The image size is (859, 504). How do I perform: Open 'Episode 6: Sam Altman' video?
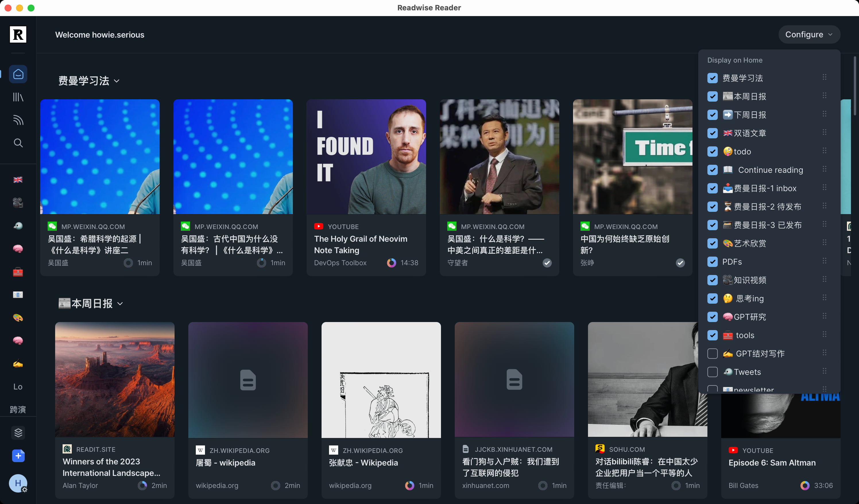(772, 462)
